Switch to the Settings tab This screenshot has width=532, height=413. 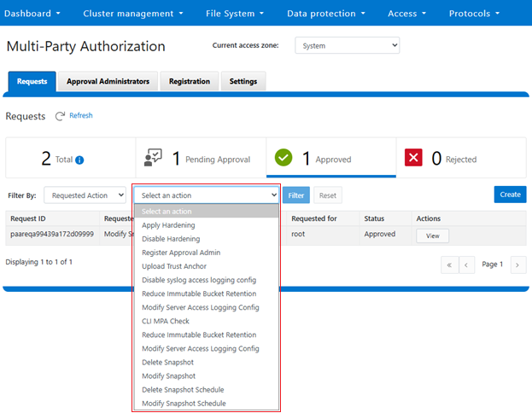tap(243, 81)
